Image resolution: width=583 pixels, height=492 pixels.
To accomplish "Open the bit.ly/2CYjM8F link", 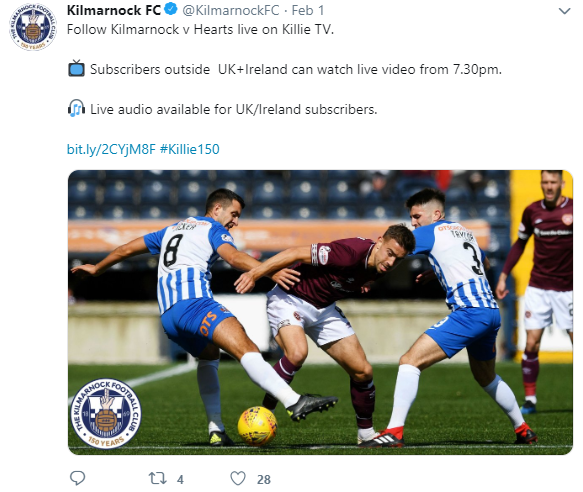I will [x=111, y=149].
